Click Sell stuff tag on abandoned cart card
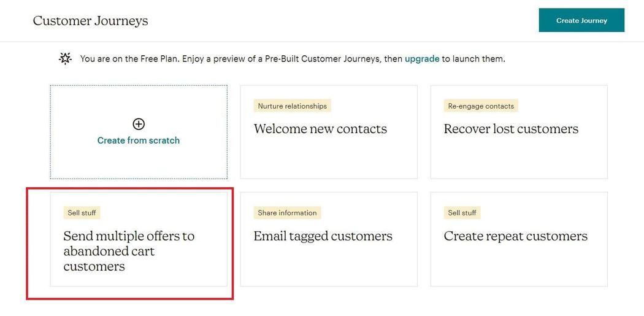This screenshot has height=316, width=644. pyautogui.click(x=82, y=213)
